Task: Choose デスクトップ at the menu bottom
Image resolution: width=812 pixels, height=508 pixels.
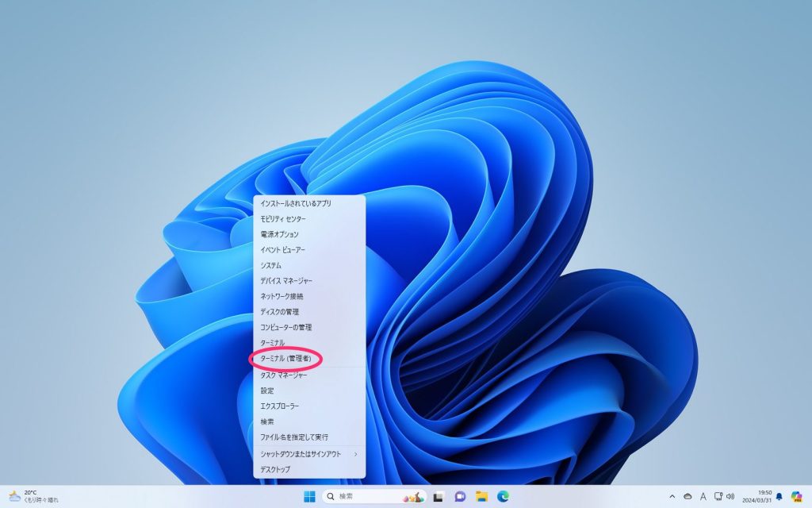Action: [x=309, y=470]
